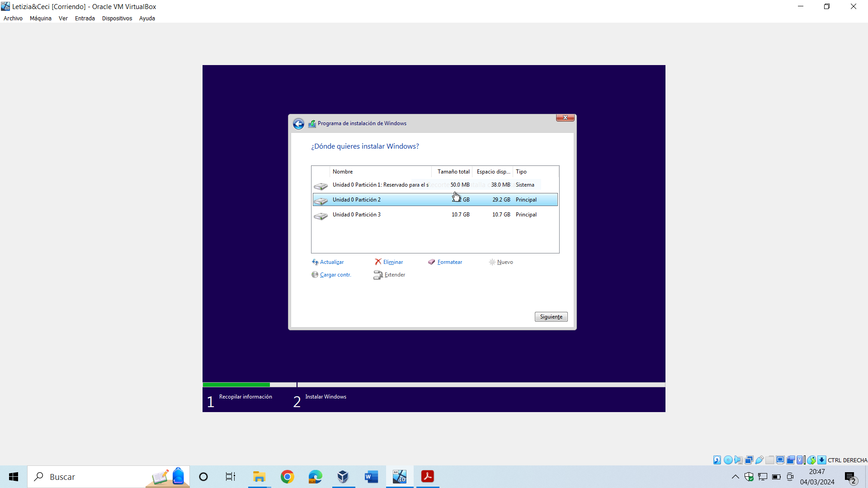Click the shared folders status icon
This screenshot has width=868, height=488.
[x=770, y=460]
